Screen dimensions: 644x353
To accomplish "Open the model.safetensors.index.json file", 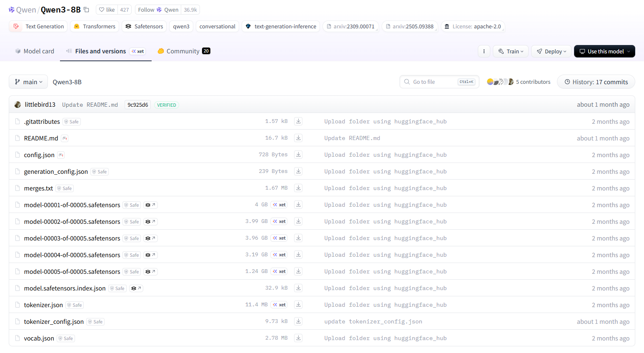I will coord(65,288).
